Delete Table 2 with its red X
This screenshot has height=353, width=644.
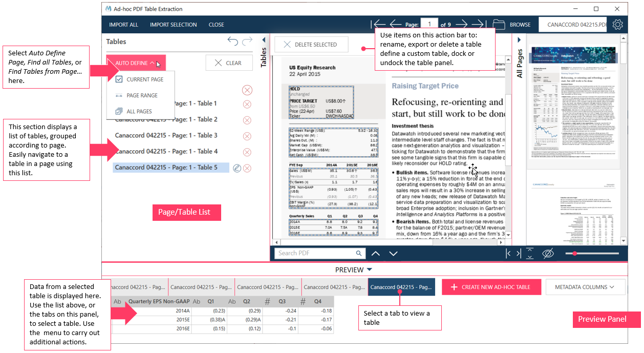(247, 120)
